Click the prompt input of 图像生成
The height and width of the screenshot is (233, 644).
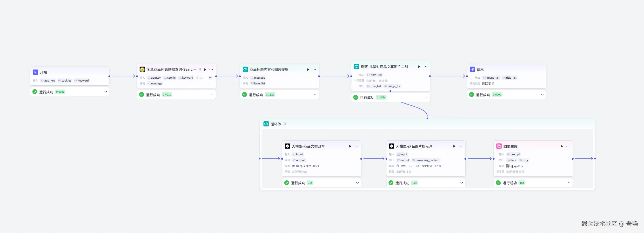click(x=513, y=154)
